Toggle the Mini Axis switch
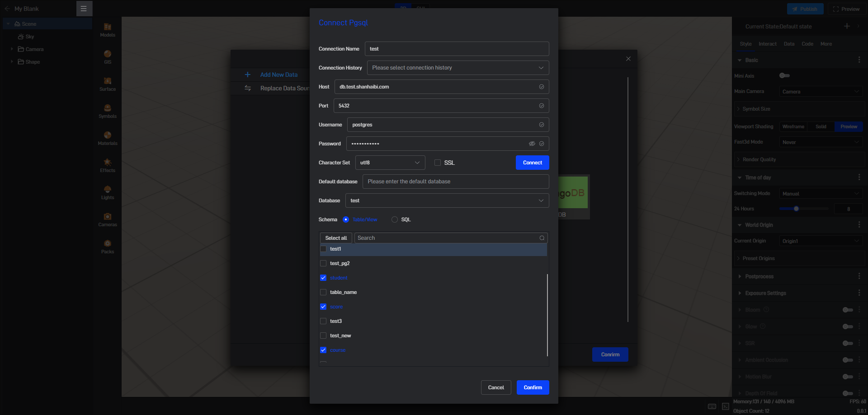The image size is (868, 415). [x=785, y=75]
